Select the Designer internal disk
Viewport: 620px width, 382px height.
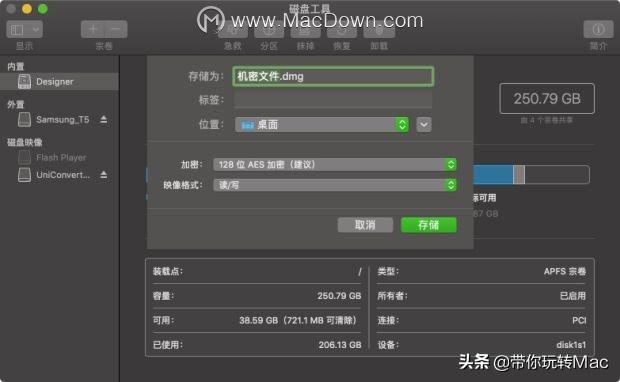point(59,81)
